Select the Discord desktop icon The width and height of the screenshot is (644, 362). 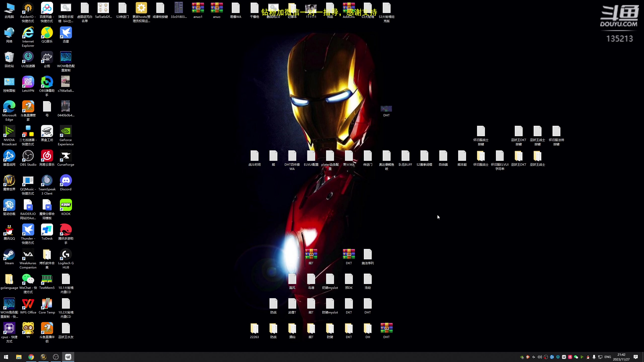click(66, 183)
